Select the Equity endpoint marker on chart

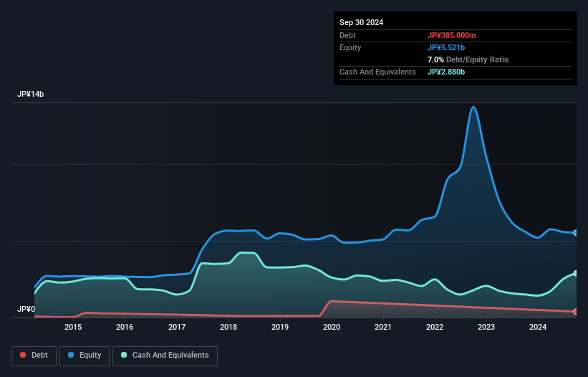coord(576,233)
